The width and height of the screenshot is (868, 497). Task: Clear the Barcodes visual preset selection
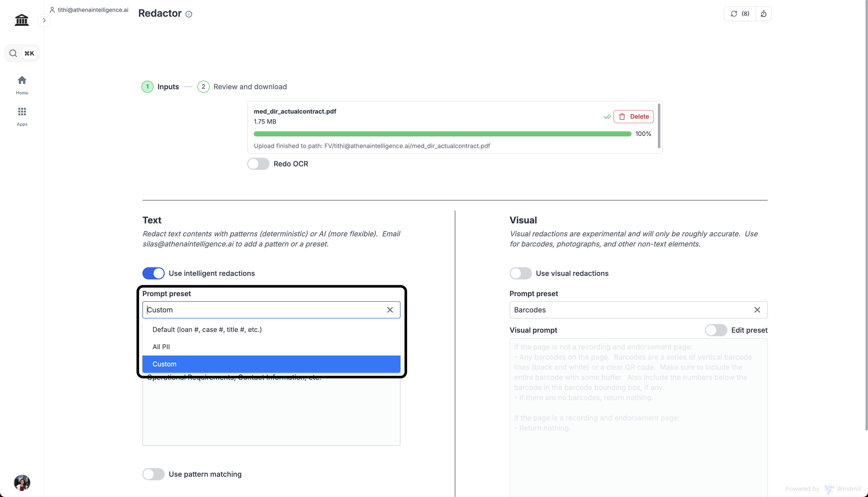click(757, 310)
